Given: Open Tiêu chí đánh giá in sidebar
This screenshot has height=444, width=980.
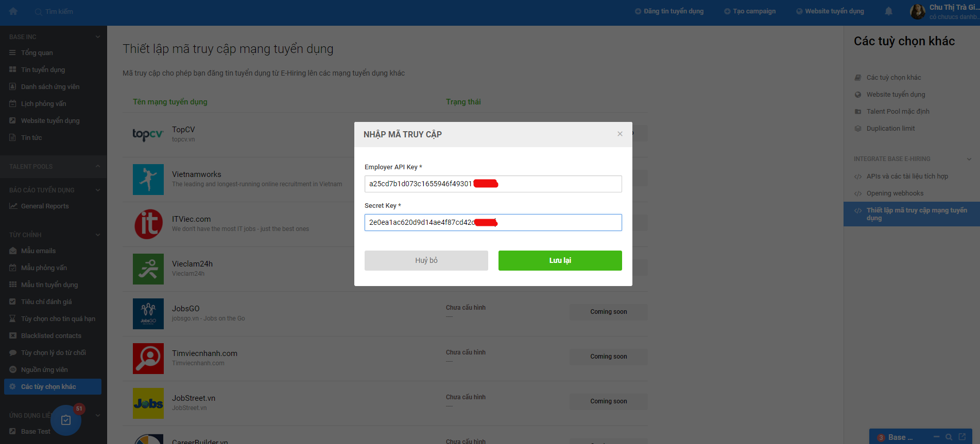Looking at the screenshot, I should coord(46,301).
